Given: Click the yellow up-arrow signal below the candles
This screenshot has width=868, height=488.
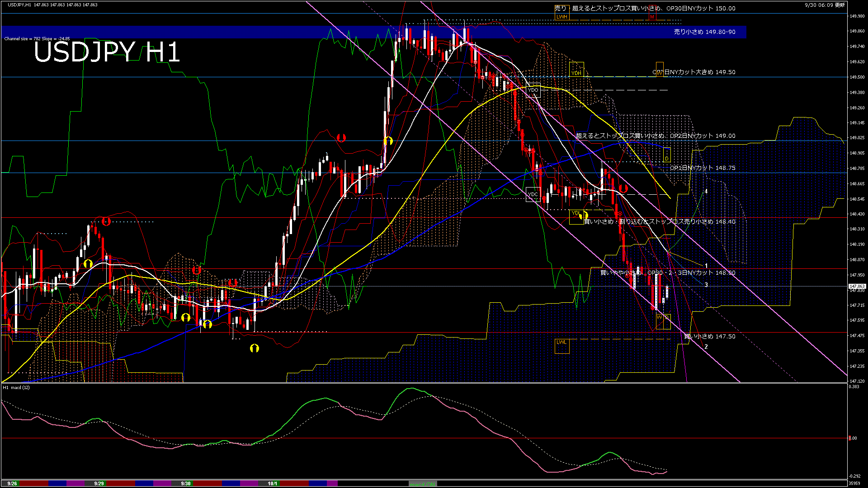Looking at the screenshot, I should [x=255, y=348].
